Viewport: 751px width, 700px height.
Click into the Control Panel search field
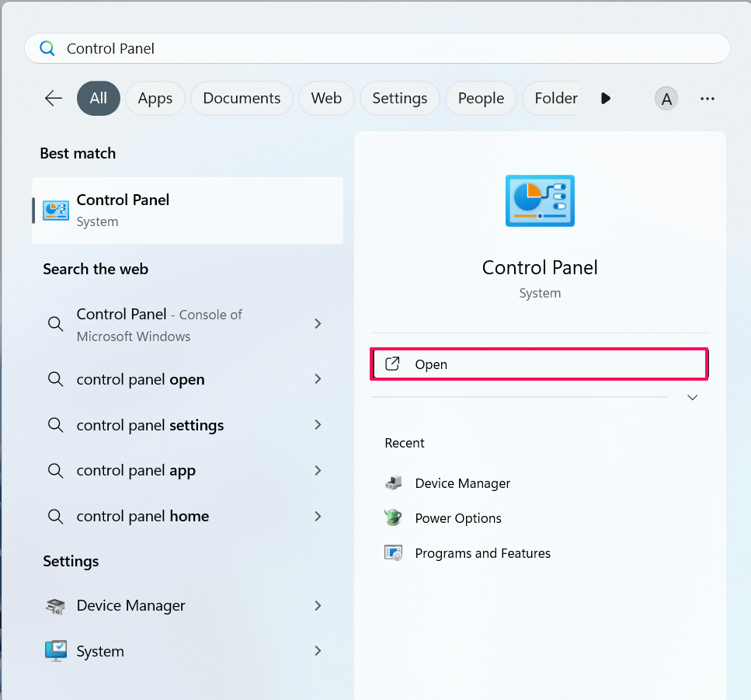click(377, 48)
